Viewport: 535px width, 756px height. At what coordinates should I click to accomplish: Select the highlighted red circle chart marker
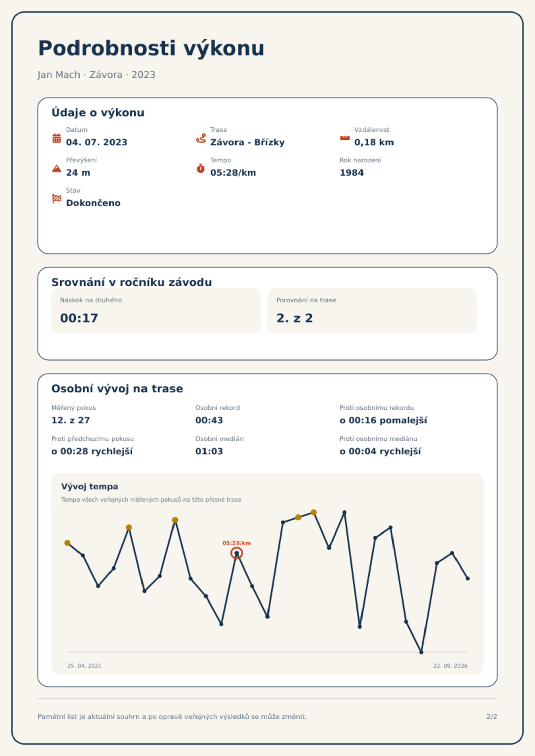[x=237, y=553]
